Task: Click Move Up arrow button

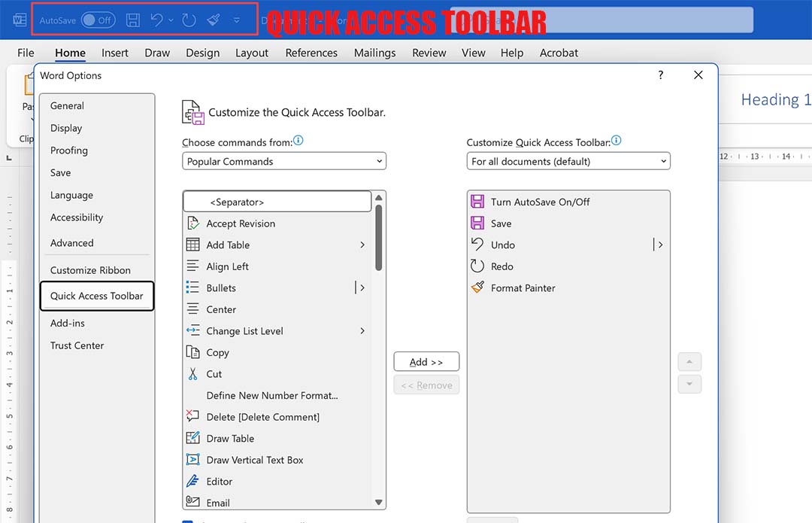Action: click(x=689, y=362)
